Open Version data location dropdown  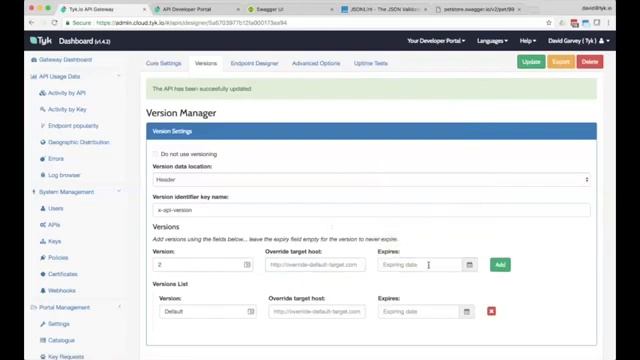pos(371,180)
